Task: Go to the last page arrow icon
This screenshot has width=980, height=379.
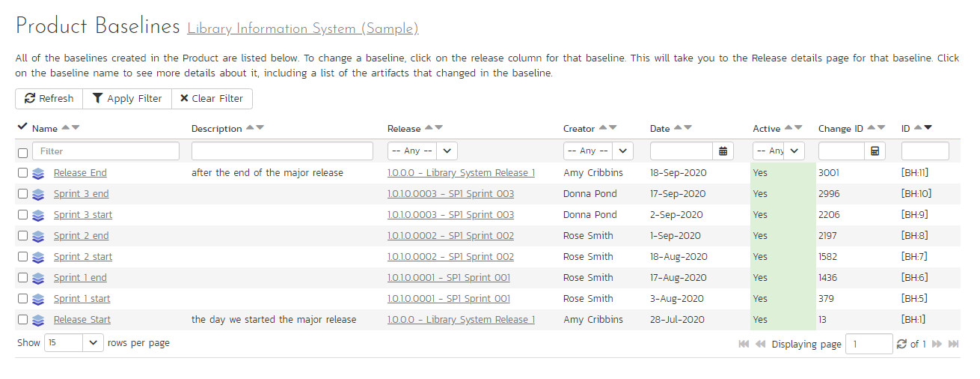Action: point(953,344)
